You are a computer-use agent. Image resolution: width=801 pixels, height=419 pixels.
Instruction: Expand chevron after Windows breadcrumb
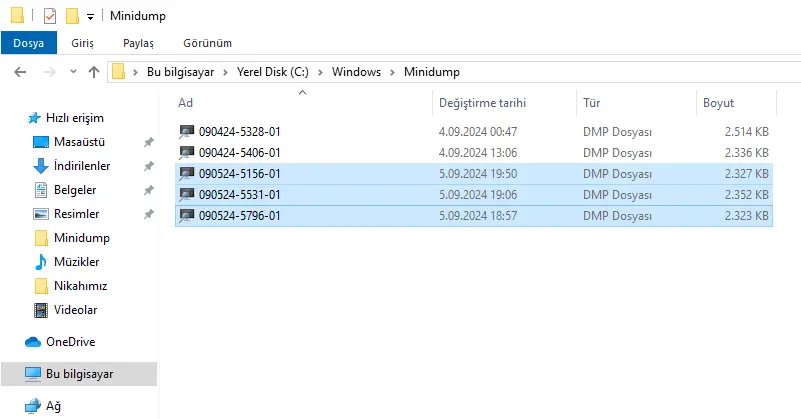pos(392,73)
